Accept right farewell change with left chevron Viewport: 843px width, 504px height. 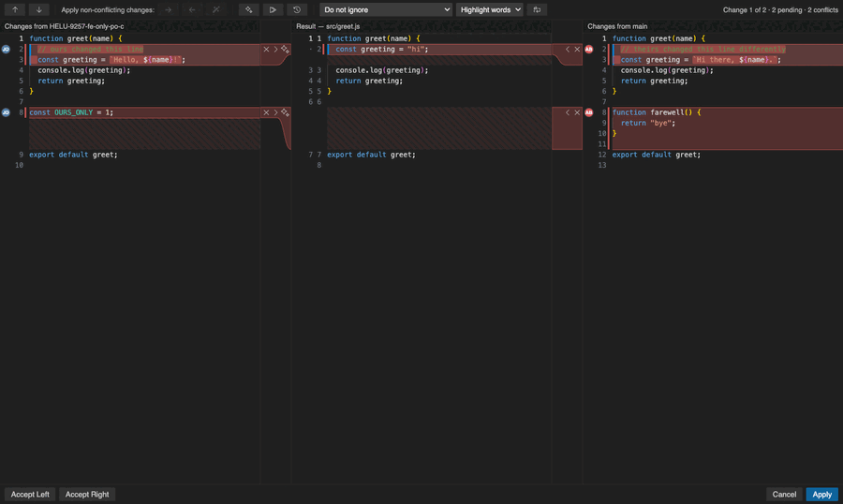pyautogui.click(x=568, y=112)
